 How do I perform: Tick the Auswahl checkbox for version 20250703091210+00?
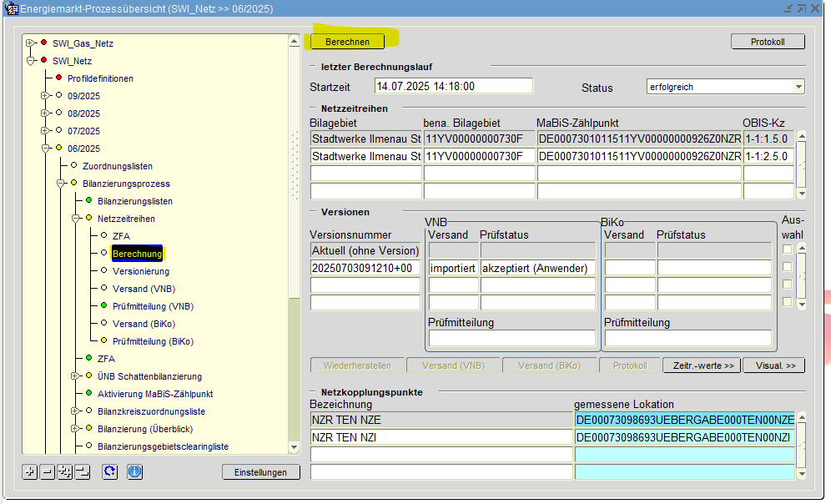tap(787, 267)
